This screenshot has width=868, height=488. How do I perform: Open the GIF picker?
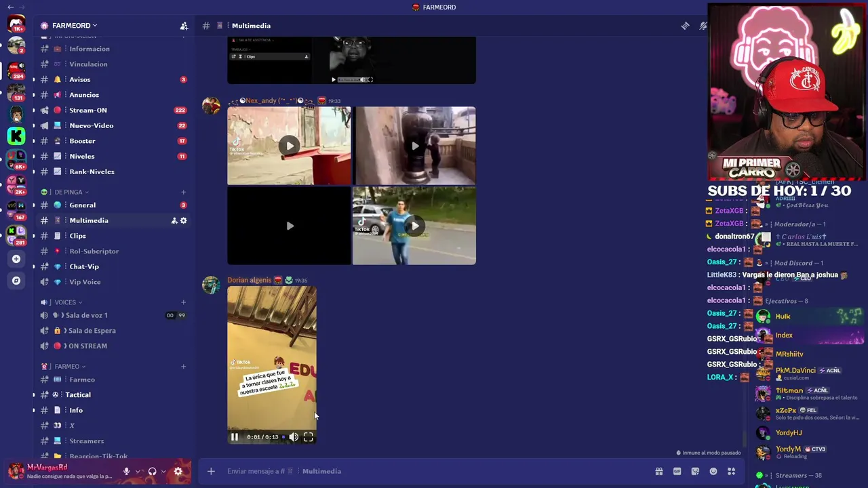677,471
